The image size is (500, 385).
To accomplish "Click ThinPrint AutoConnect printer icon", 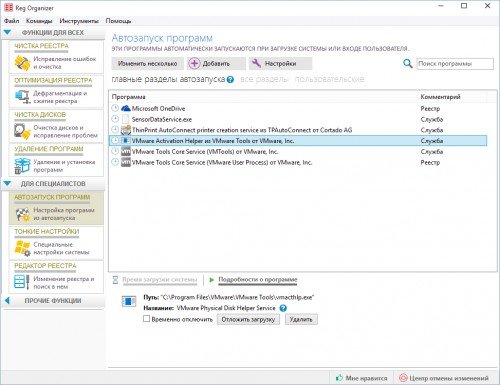I will tap(126, 130).
